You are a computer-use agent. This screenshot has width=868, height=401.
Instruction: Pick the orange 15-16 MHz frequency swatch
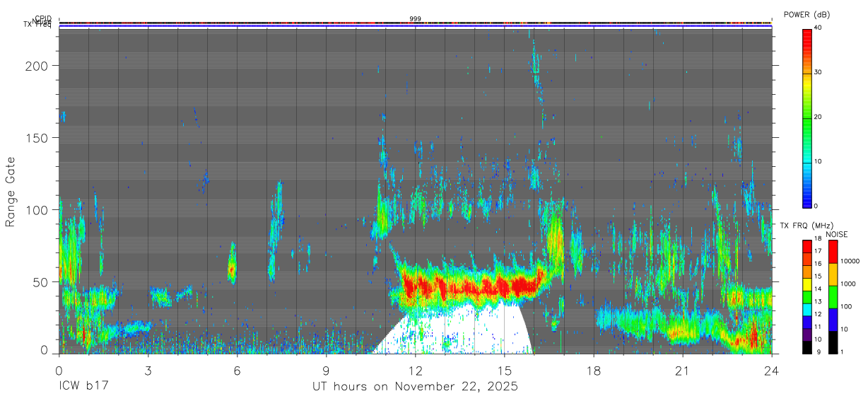[x=807, y=272]
